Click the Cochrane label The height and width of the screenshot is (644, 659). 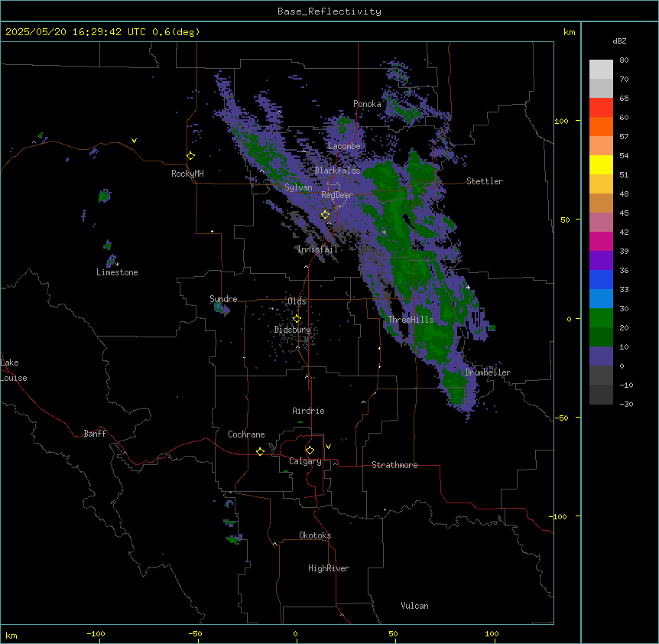246,434
